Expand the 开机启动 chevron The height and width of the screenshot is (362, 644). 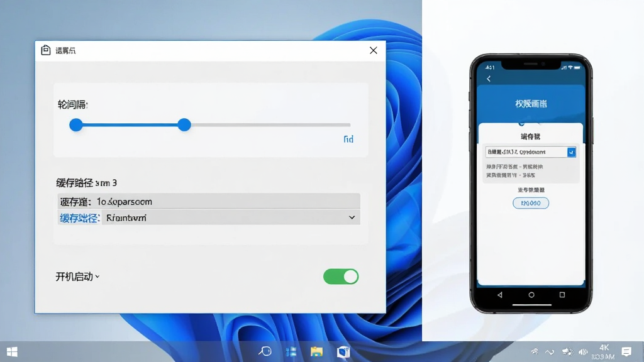[97, 277]
